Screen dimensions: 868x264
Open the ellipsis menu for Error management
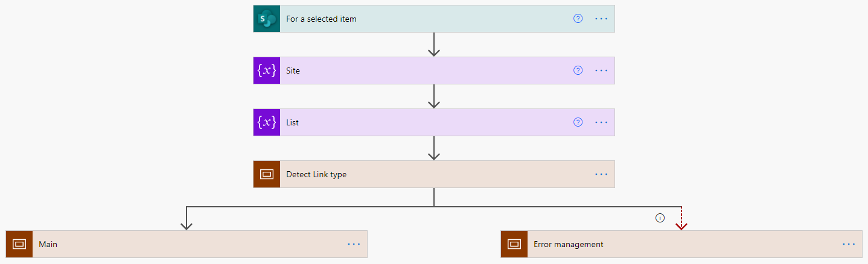(x=849, y=244)
